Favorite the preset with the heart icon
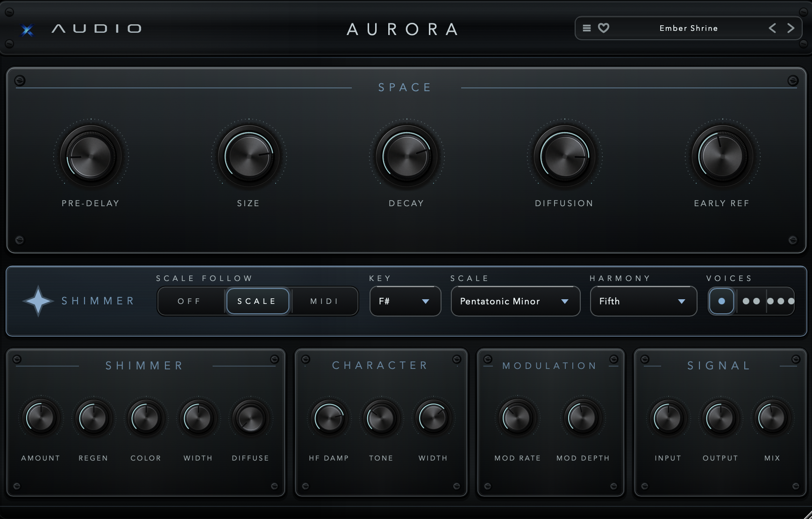This screenshot has height=519, width=812. [604, 28]
